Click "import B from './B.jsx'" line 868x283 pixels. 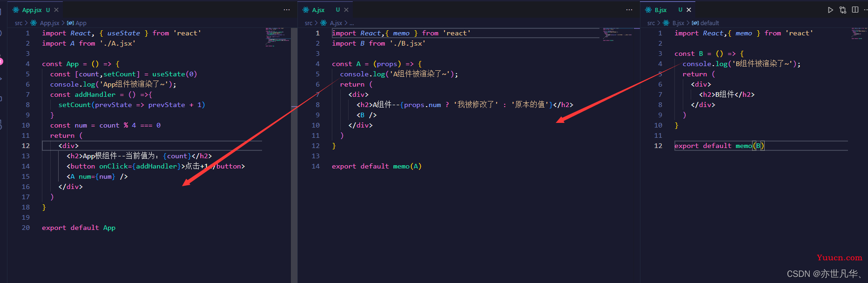379,43
